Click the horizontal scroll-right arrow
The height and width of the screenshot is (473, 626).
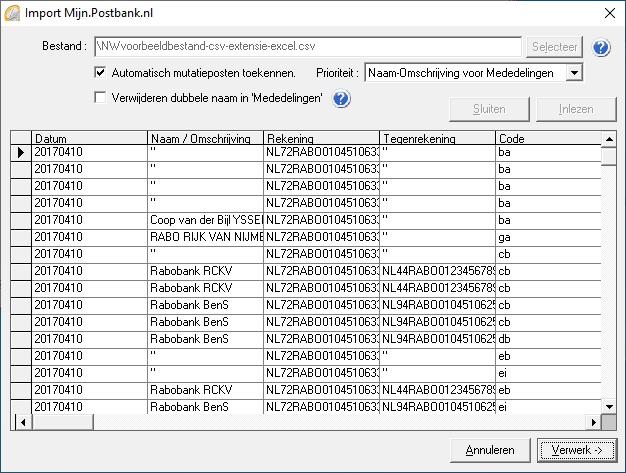pos(593,422)
